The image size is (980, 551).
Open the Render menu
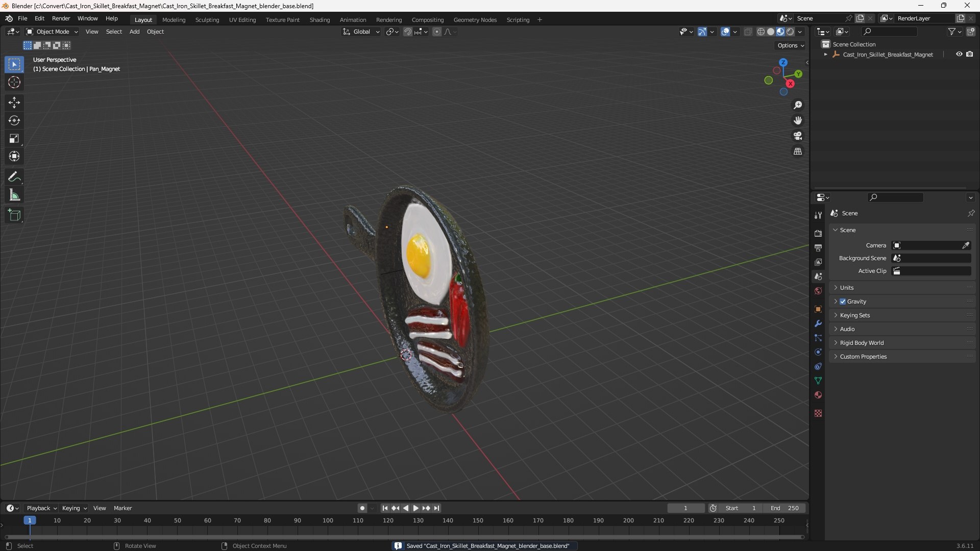pyautogui.click(x=61, y=18)
